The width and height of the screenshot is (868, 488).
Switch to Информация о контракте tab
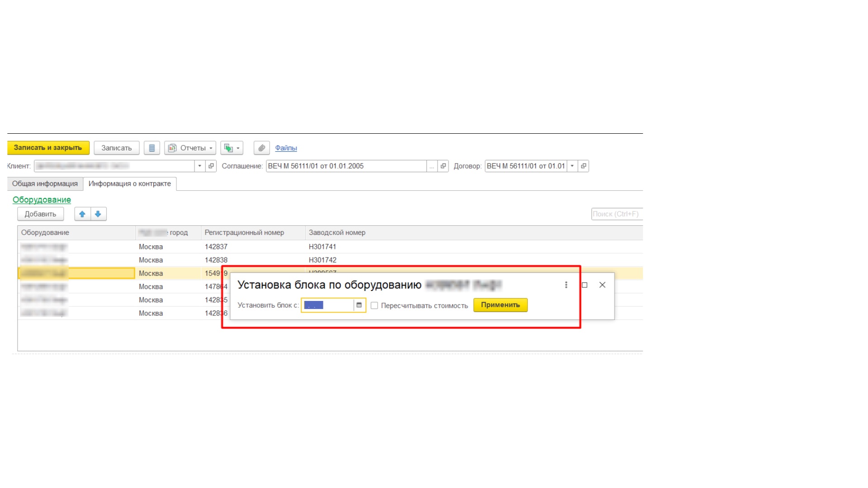(130, 183)
